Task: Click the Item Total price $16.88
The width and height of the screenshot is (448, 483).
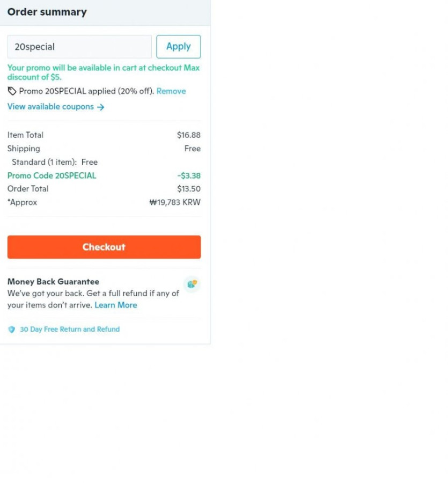Action: tap(189, 135)
